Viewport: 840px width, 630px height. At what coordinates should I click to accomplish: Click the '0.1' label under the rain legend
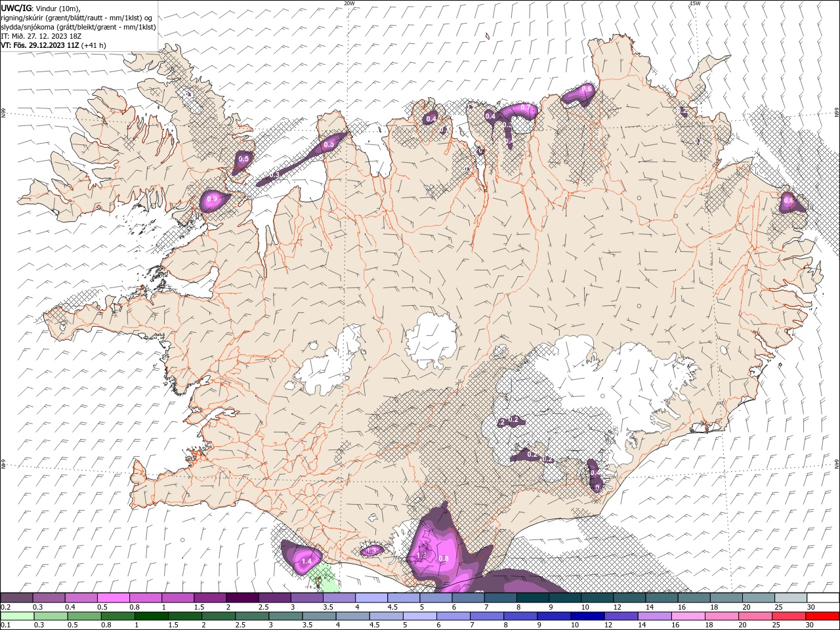tap(6, 625)
